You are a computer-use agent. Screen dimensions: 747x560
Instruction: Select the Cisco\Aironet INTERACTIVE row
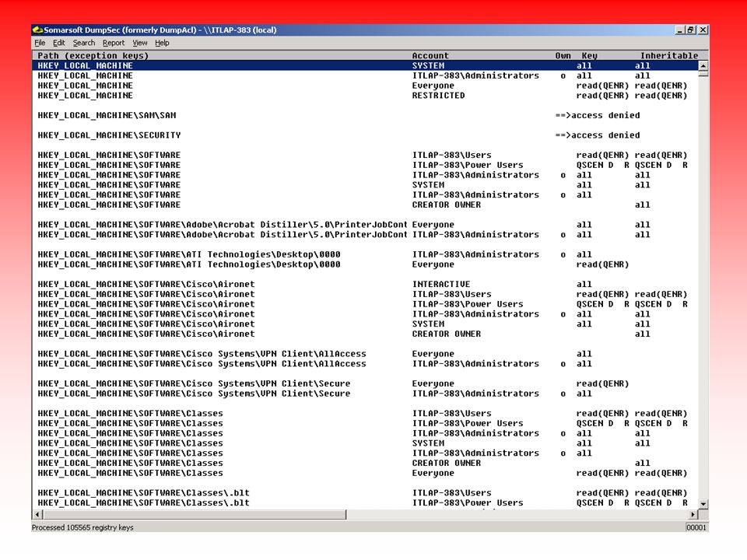(365, 285)
